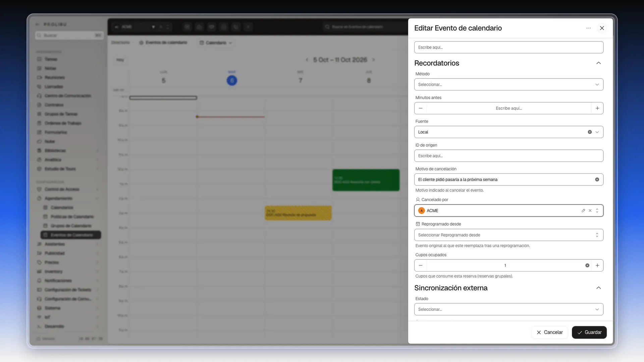This screenshot has height=362, width=644.
Task: Click the top Escribe aquí text field
Action: pyautogui.click(x=508, y=47)
